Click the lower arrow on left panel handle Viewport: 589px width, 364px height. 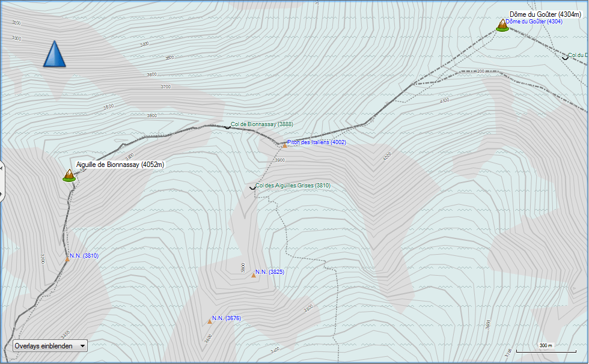(x=2, y=193)
